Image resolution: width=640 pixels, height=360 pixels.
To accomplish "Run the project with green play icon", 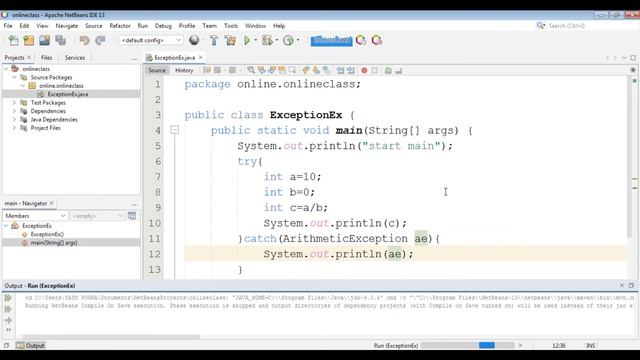I will [247, 40].
